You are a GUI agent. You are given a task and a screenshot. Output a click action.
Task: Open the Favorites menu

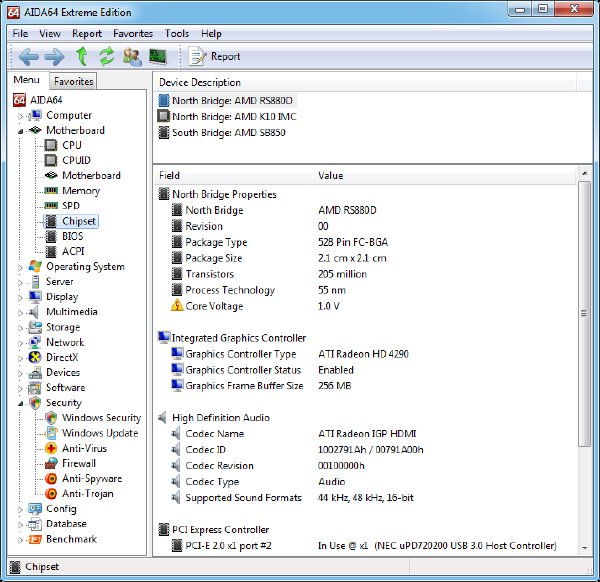pyautogui.click(x=133, y=34)
